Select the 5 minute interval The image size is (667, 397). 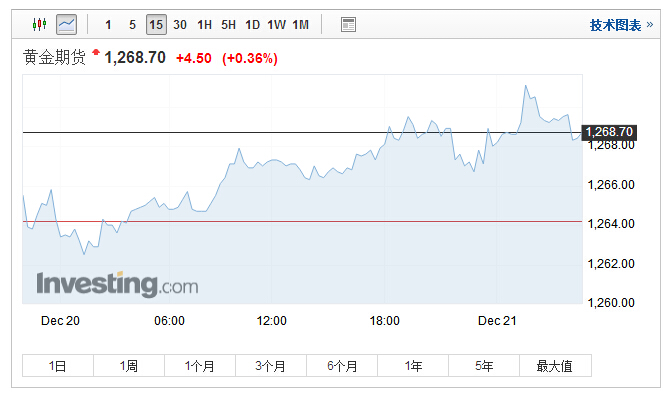coord(132,25)
